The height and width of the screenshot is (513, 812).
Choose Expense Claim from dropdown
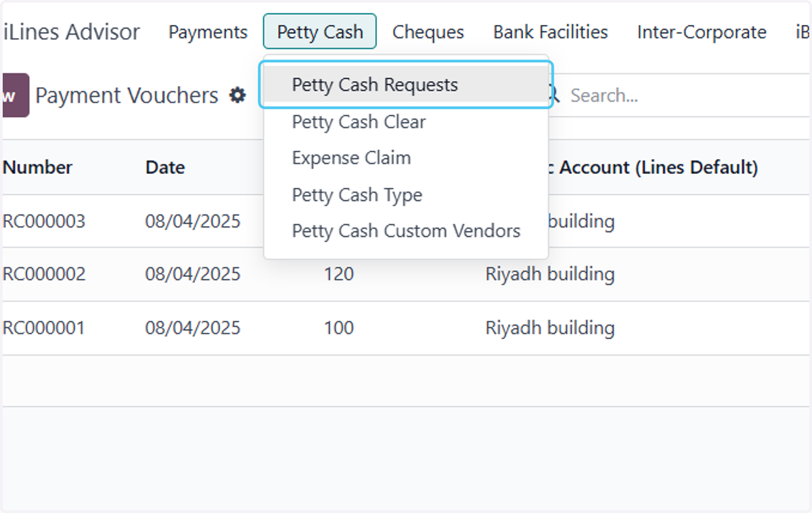406,158
